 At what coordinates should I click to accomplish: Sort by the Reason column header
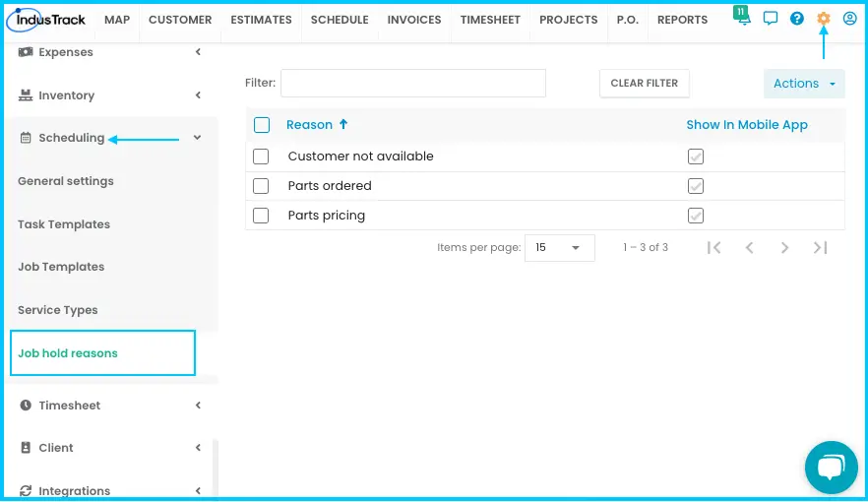click(309, 125)
